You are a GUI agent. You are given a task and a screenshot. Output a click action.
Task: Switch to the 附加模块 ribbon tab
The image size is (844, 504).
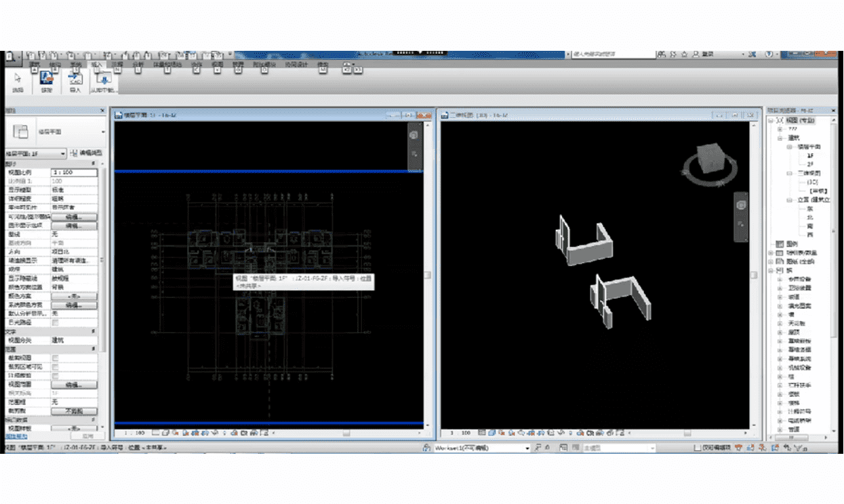coord(265,64)
